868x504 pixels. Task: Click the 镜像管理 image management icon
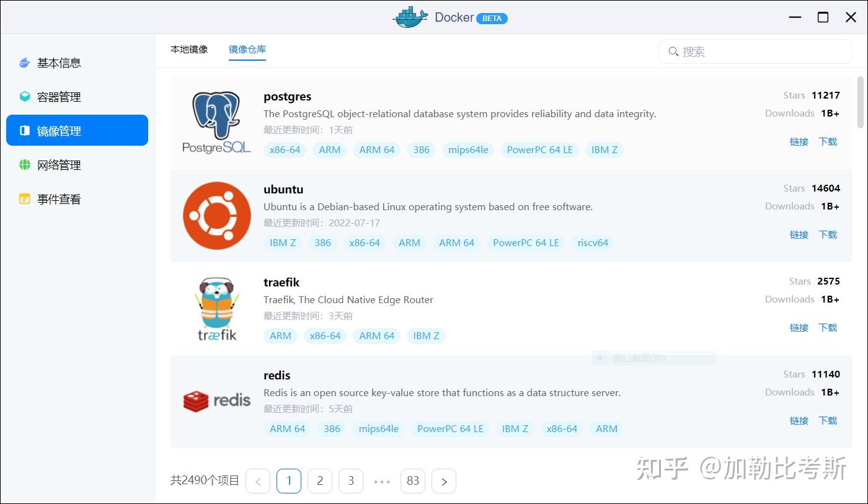24,130
